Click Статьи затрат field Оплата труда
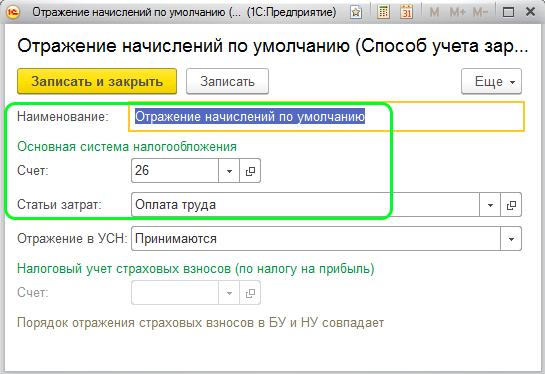This screenshot has width=545, height=374. tap(305, 204)
